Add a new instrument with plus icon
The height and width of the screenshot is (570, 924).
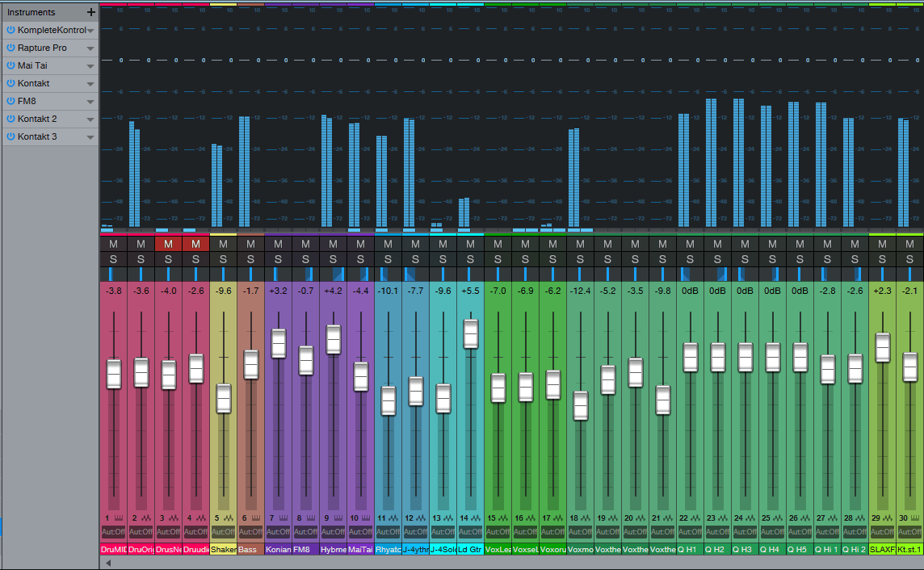(x=90, y=12)
